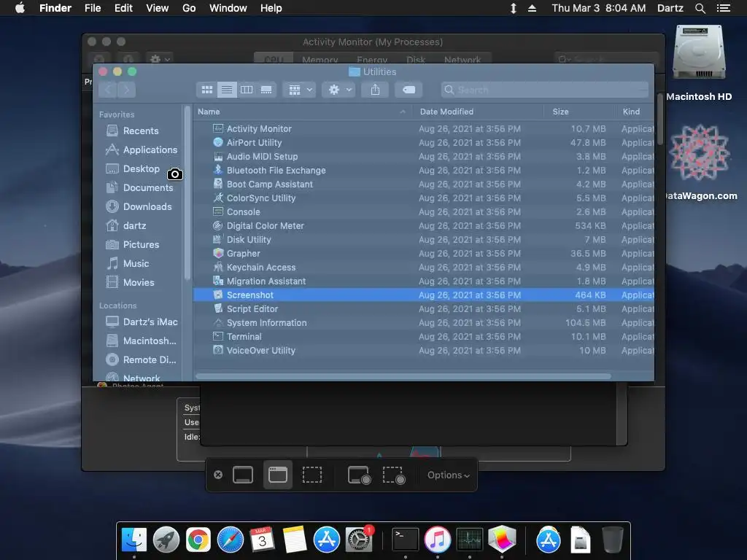Switch Finder to icon view
The image size is (747, 560).
coord(206,90)
